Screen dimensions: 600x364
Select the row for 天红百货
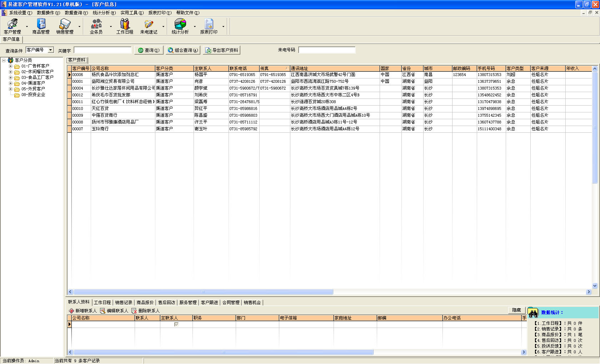pos(330,109)
